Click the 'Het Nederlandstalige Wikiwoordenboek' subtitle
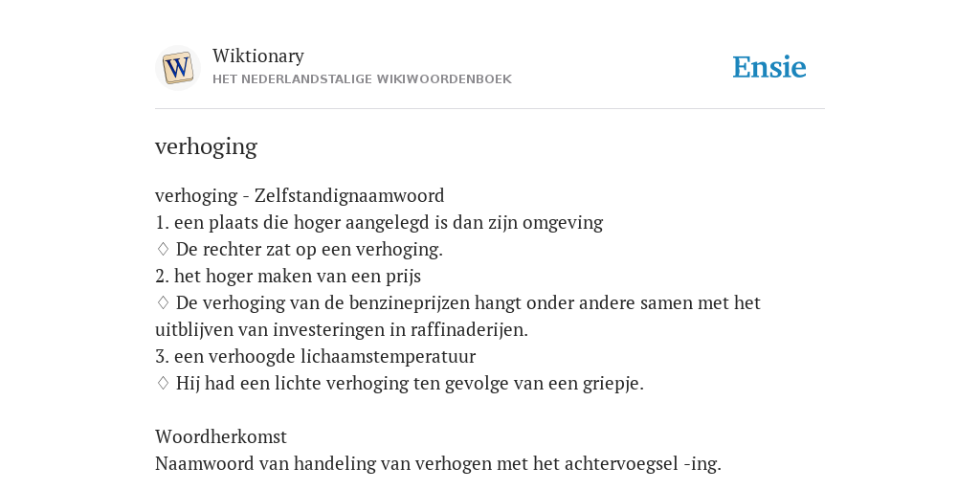The height and width of the screenshot is (490, 980). [362, 79]
